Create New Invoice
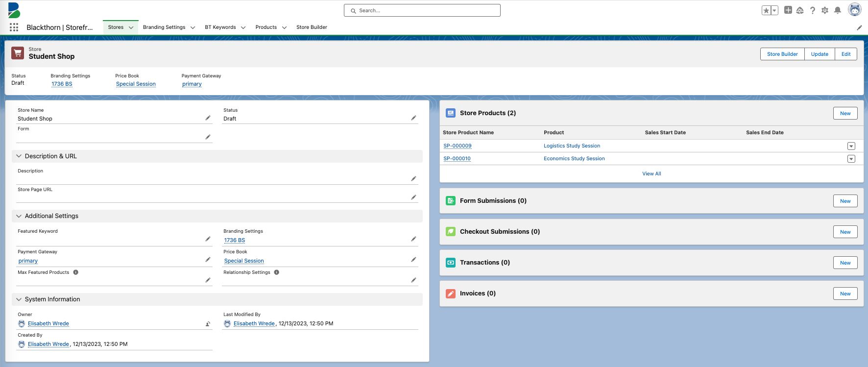Image resolution: width=868 pixels, height=367 pixels. (845, 294)
